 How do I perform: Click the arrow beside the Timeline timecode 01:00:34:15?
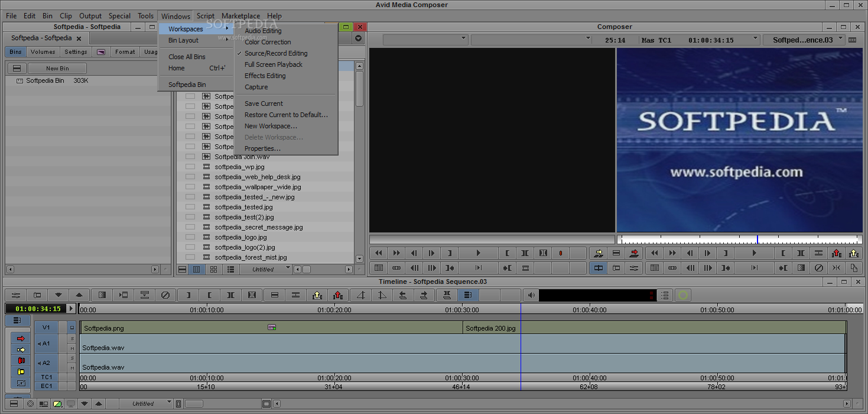71,308
